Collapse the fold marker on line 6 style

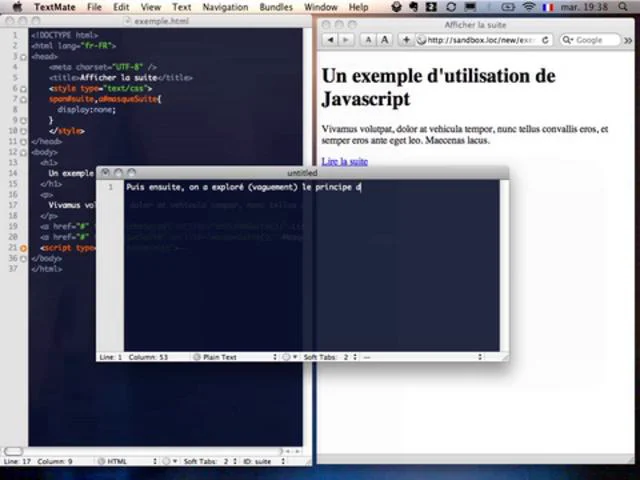click(x=24, y=89)
